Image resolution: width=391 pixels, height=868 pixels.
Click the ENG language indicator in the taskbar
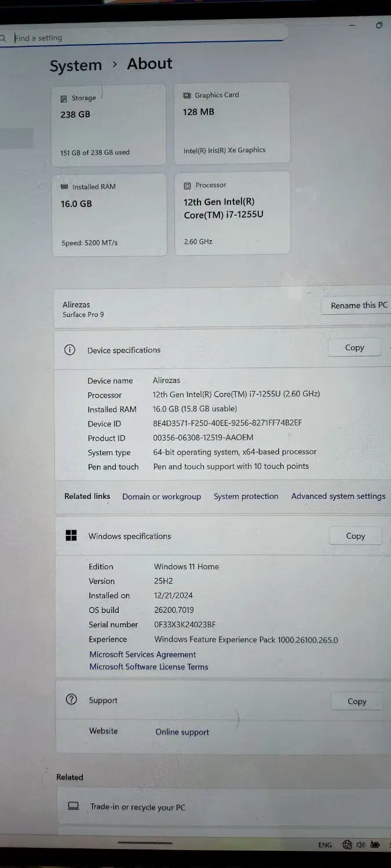325,845
